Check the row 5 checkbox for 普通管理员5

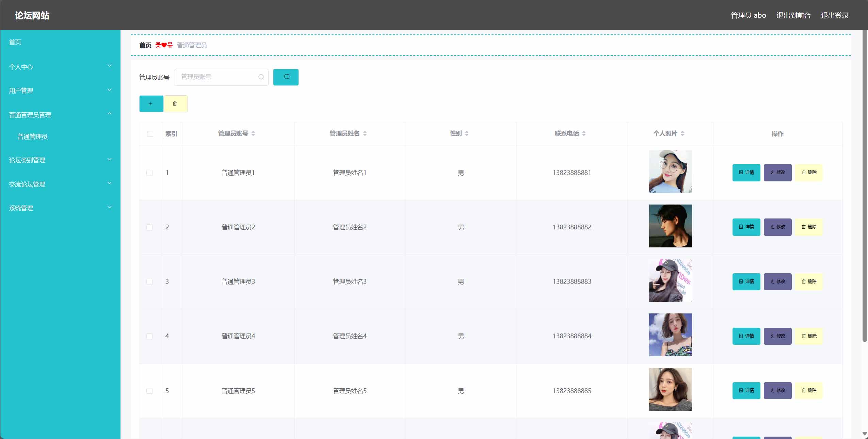[149, 391]
